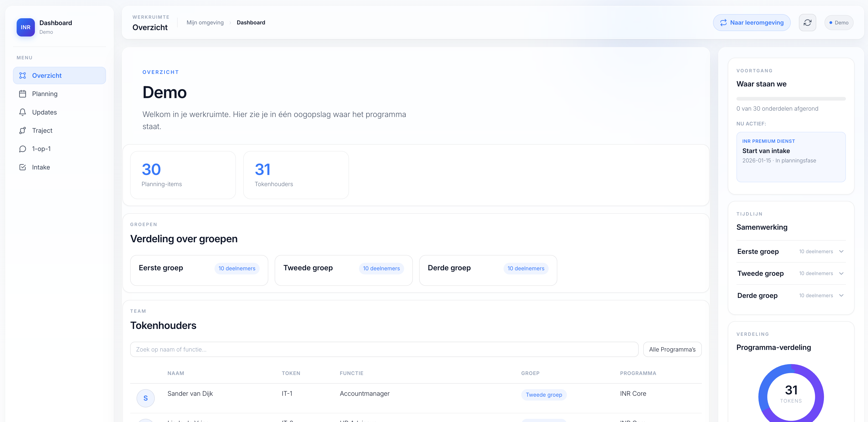The height and width of the screenshot is (422, 868).
Task: Open the Traject menu item
Action: coord(59,130)
